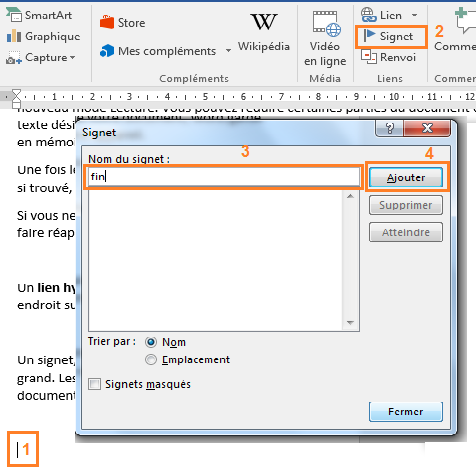
Task: Insert a Renvoi cross-reference
Action: pos(389,57)
